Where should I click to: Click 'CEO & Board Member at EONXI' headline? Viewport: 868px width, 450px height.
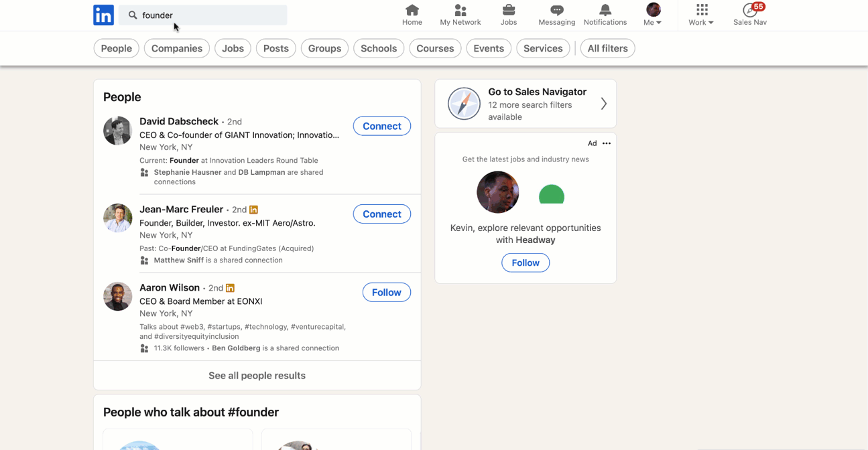(201, 301)
